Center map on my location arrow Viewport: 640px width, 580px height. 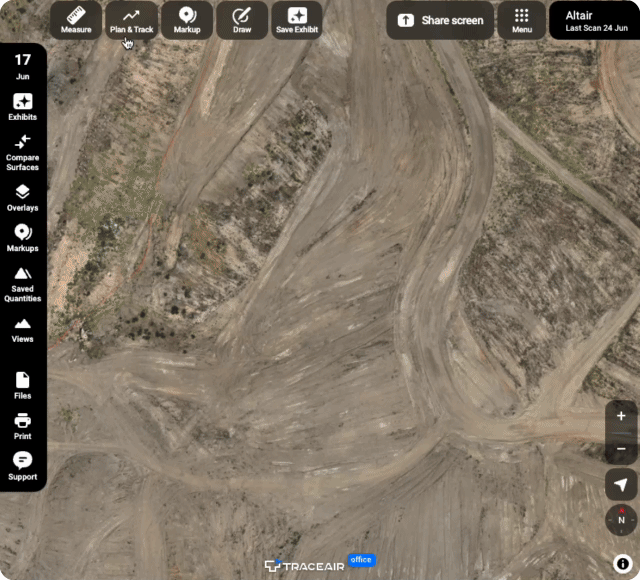(621, 484)
